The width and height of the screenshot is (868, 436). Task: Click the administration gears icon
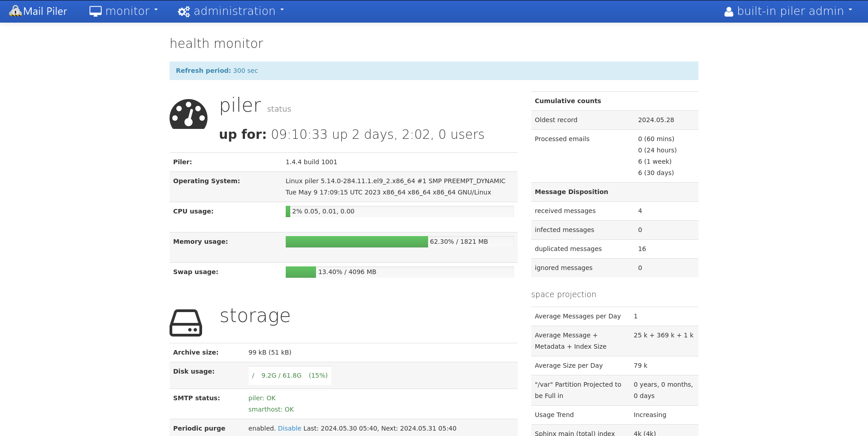(x=184, y=12)
